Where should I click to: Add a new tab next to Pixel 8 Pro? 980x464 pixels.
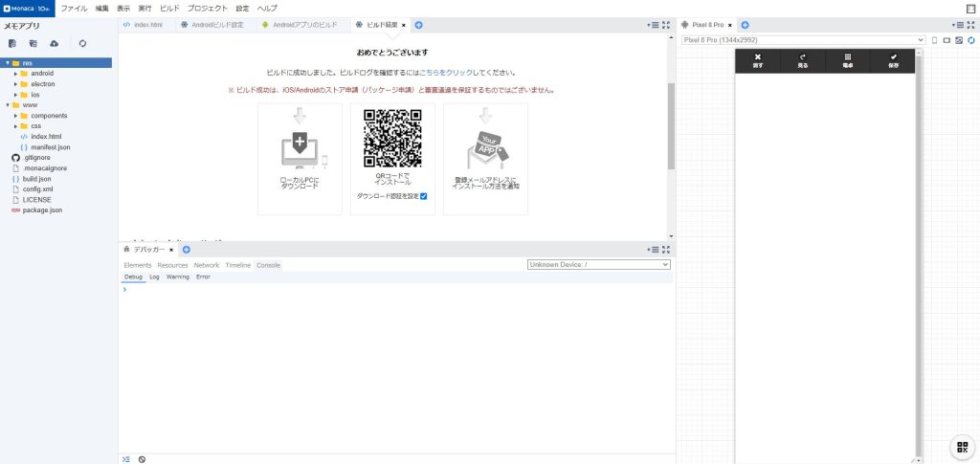click(745, 25)
